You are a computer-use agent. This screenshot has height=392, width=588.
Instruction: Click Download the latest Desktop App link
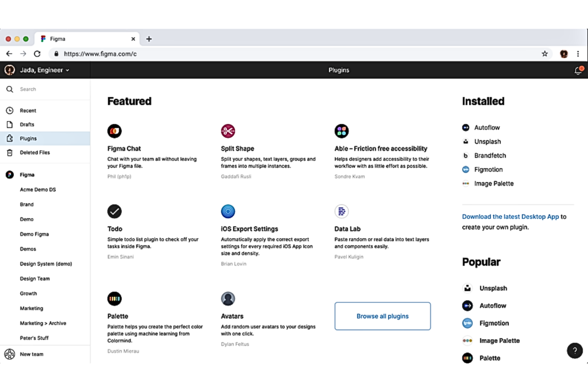pos(510,217)
